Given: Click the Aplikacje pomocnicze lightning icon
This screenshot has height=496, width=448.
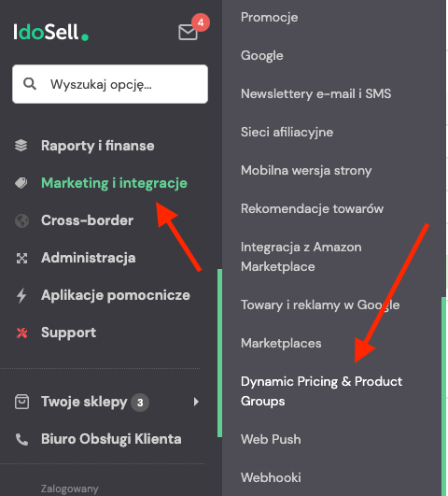Looking at the screenshot, I should 21,295.
